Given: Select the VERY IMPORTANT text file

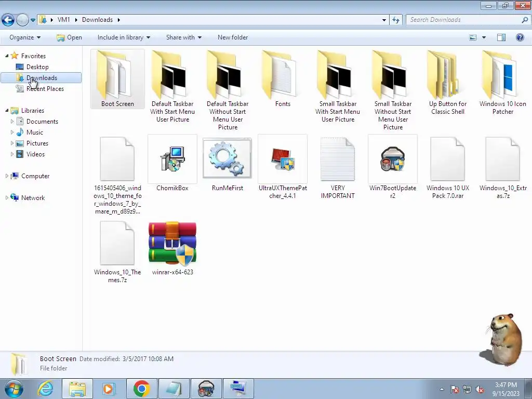Looking at the screenshot, I should pos(338,167).
